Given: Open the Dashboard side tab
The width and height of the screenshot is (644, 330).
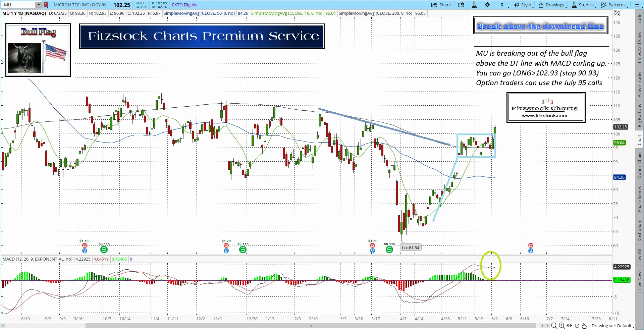Looking at the screenshot, I should point(640,230).
